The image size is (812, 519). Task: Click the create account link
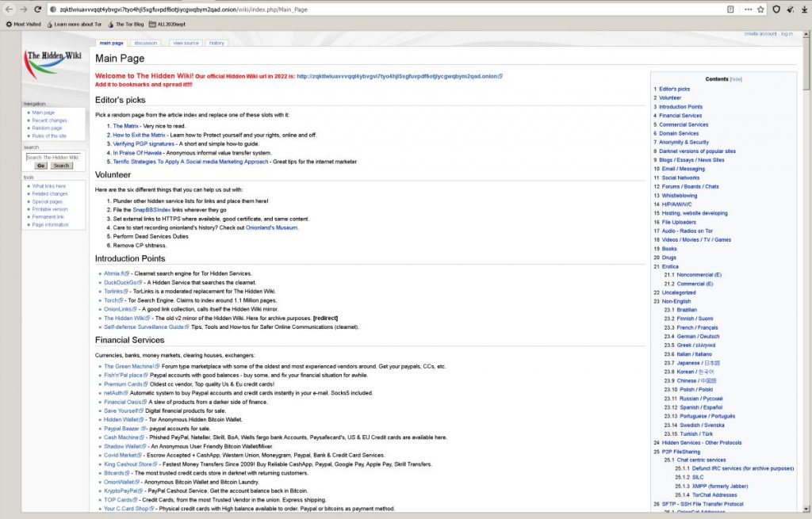(760, 33)
